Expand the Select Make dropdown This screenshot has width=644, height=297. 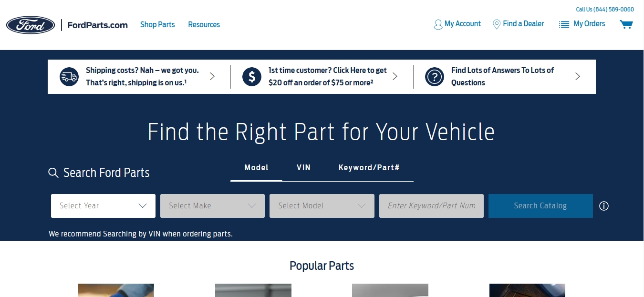click(212, 206)
